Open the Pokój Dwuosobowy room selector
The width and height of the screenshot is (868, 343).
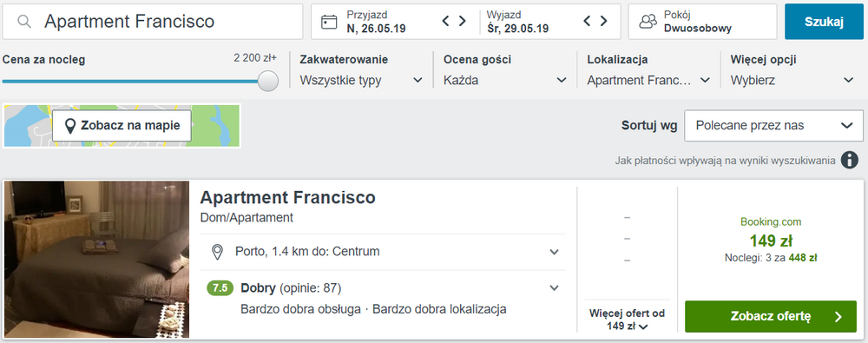click(x=702, y=22)
